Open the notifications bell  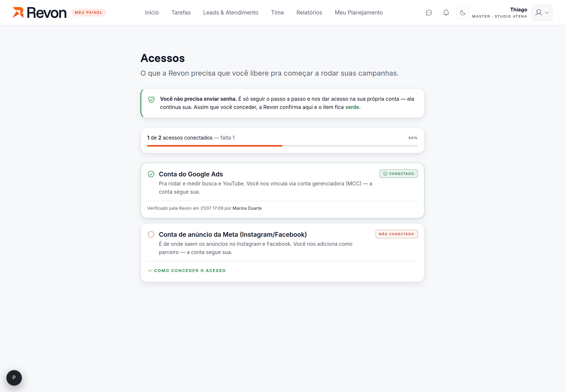pyautogui.click(x=446, y=13)
